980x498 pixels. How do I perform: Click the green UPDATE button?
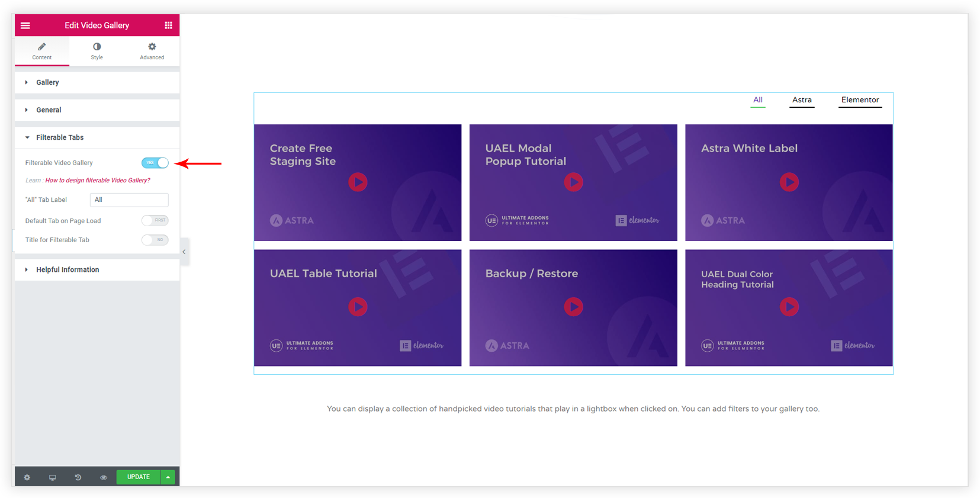point(139,477)
